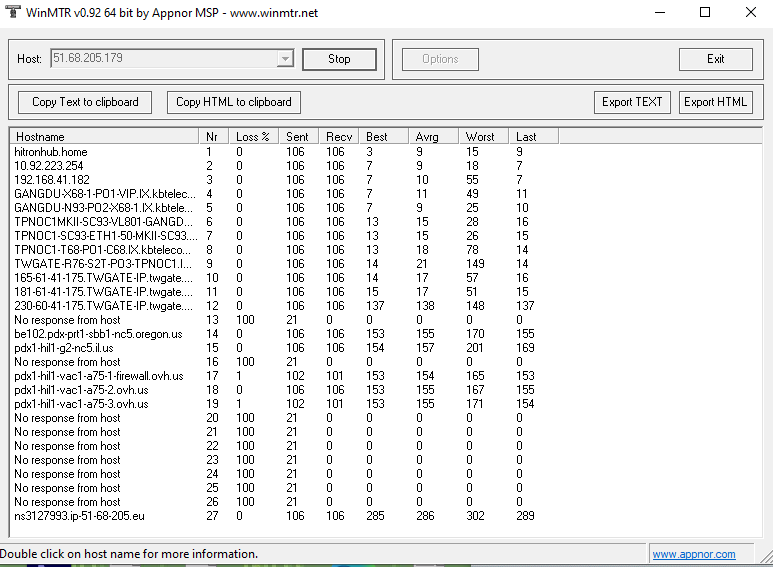Click the Exit button

(x=715, y=59)
